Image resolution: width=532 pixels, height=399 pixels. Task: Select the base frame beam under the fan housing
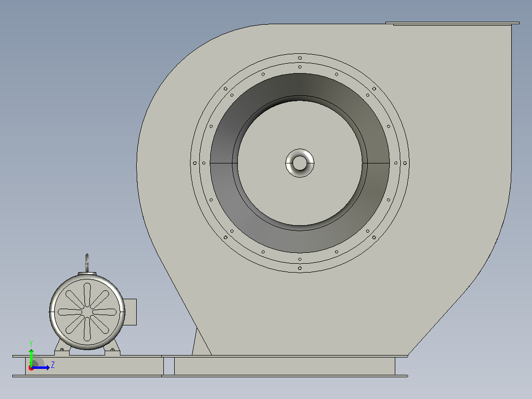point(284,366)
